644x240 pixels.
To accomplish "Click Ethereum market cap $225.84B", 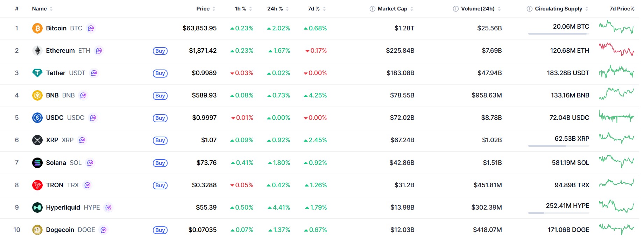I will pos(400,51).
